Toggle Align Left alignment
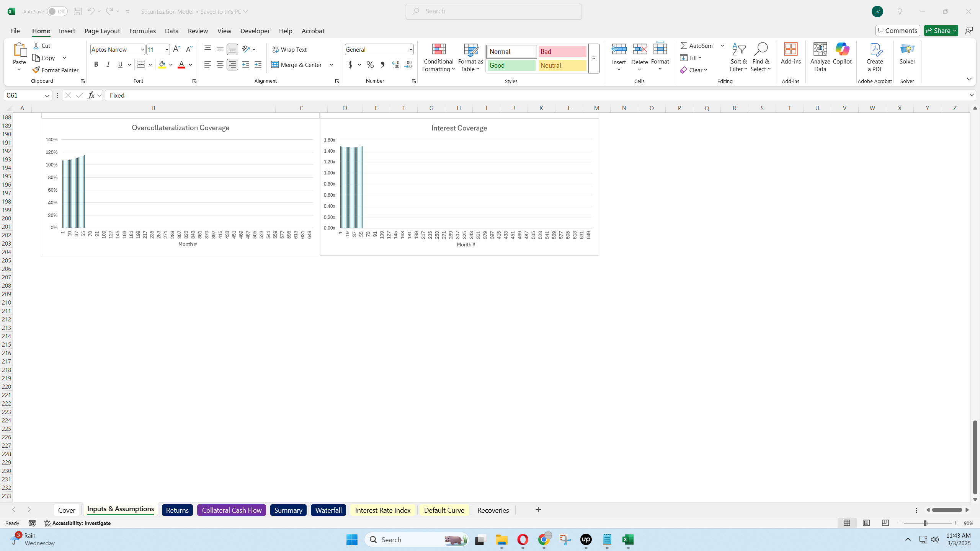Viewport: 980px width, 551px height. coord(208,65)
